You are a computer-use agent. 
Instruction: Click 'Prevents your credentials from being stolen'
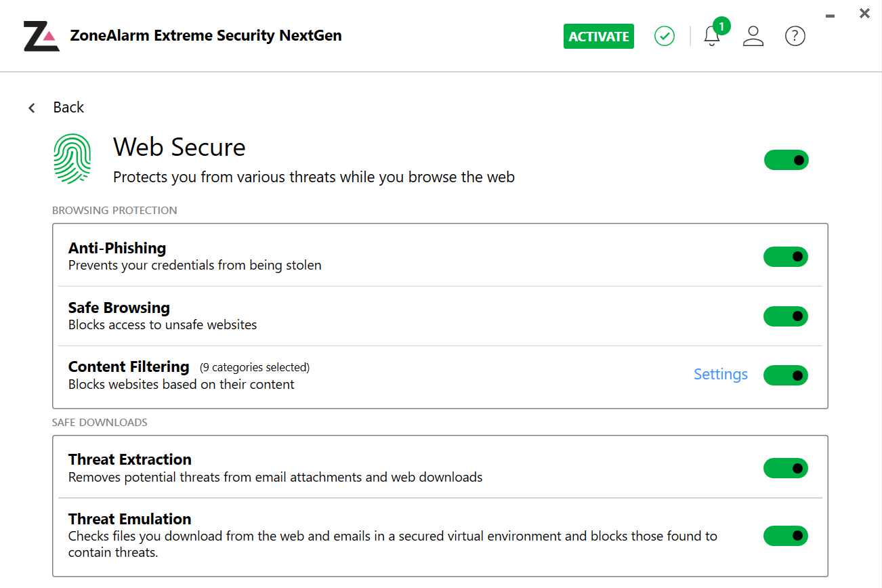pos(195,266)
